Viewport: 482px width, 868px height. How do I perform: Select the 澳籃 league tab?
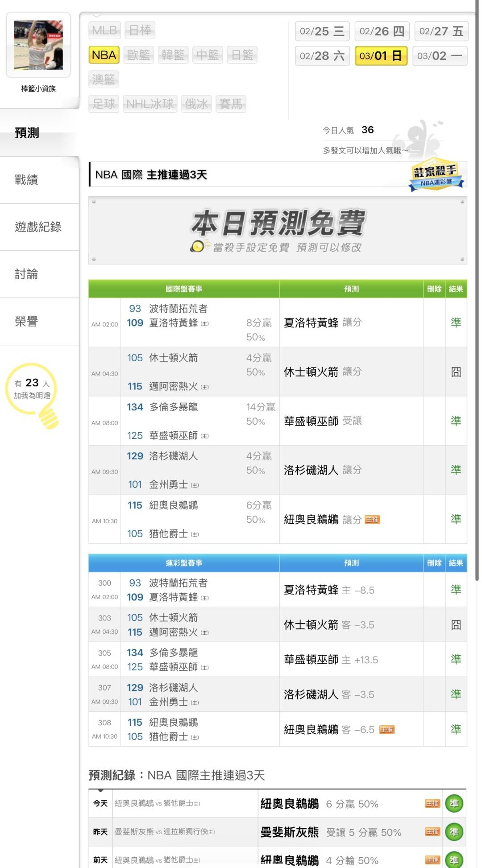[x=104, y=79]
